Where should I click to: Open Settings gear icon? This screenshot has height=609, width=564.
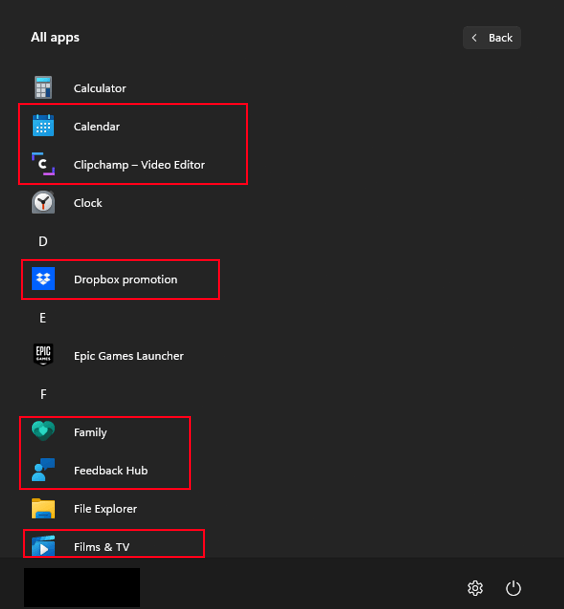(x=475, y=588)
